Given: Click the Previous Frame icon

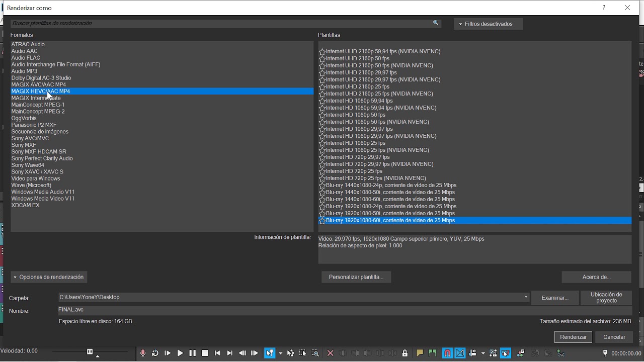Looking at the screenshot, I should [x=242, y=353].
